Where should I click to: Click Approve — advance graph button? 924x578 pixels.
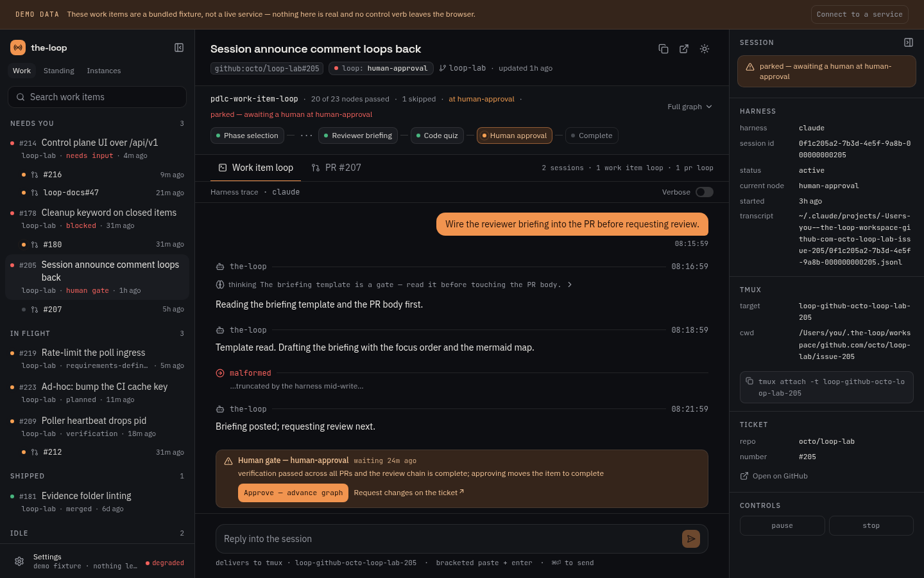(293, 493)
